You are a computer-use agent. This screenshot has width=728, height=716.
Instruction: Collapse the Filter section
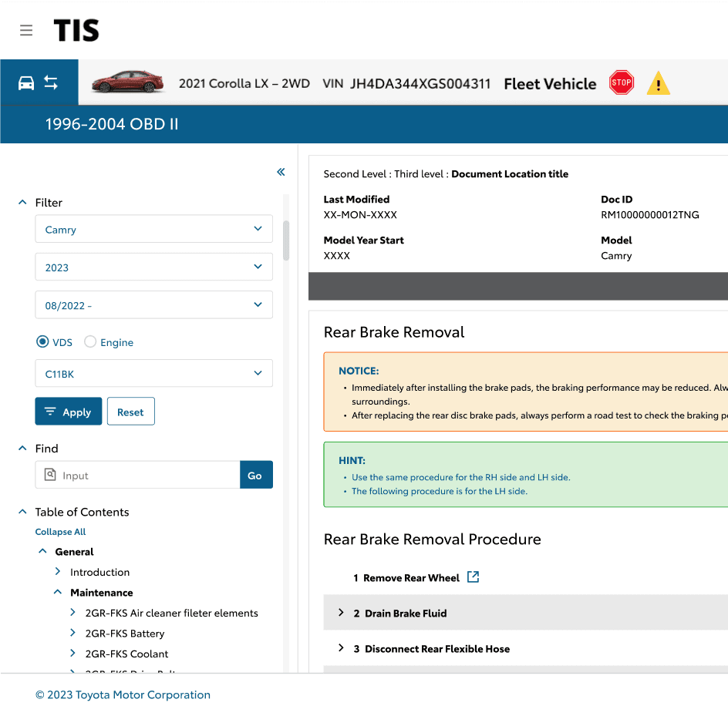pyautogui.click(x=22, y=203)
